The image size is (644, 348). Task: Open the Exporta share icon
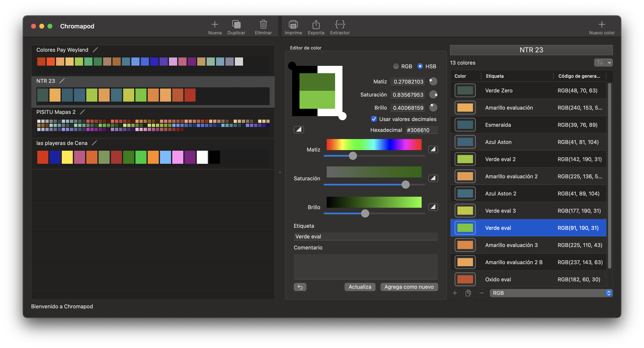click(x=316, y=25)
